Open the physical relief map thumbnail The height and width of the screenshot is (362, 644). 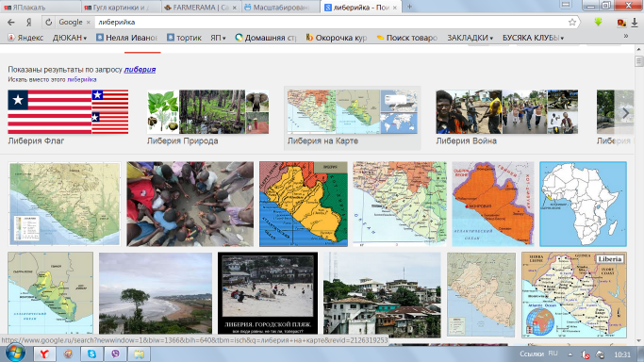[64, 204]
